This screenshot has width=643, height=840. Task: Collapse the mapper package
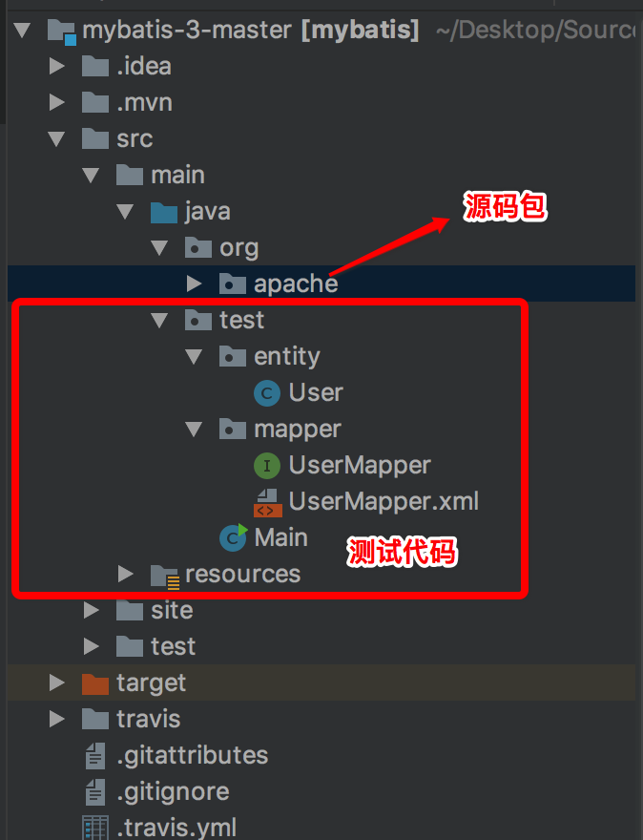(195, 429)
